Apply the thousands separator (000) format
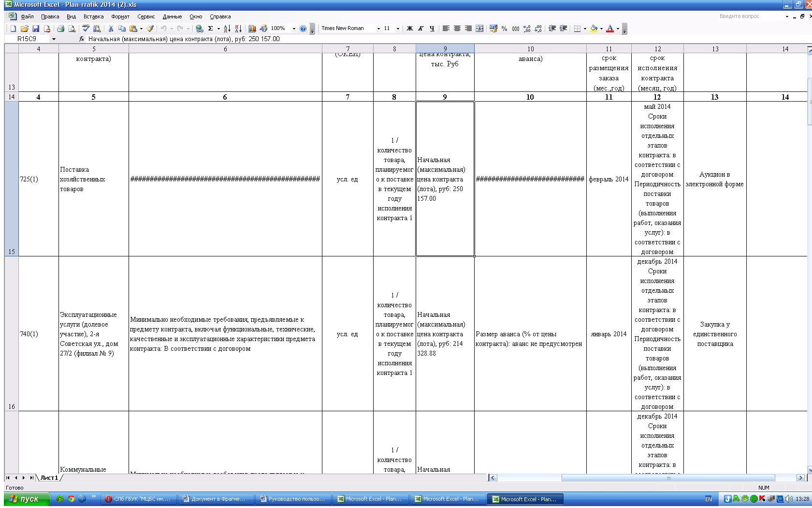This screenshot has width=812, height=508. 515,29
